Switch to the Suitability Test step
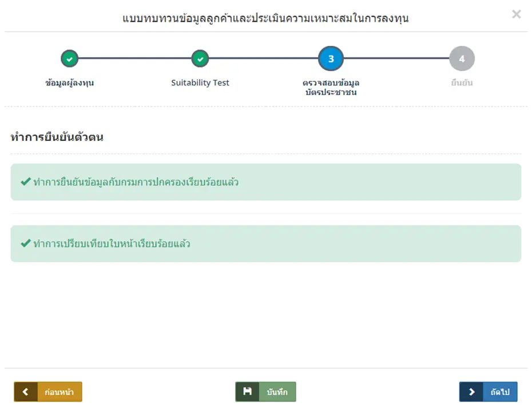The width and height of the screenshot is (532, 410). 200,82
